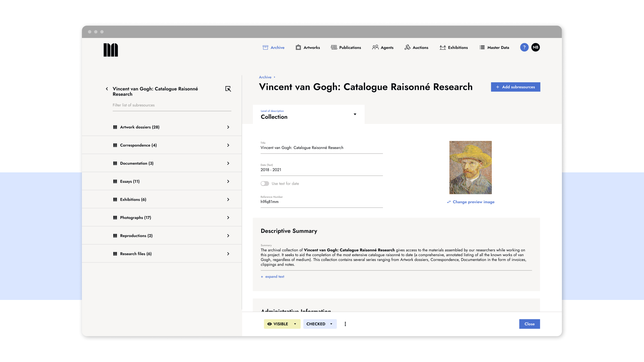Click the app logo in the header
Image resolution: width=644 pixels, height=362 pixels.
coord(111,50)
